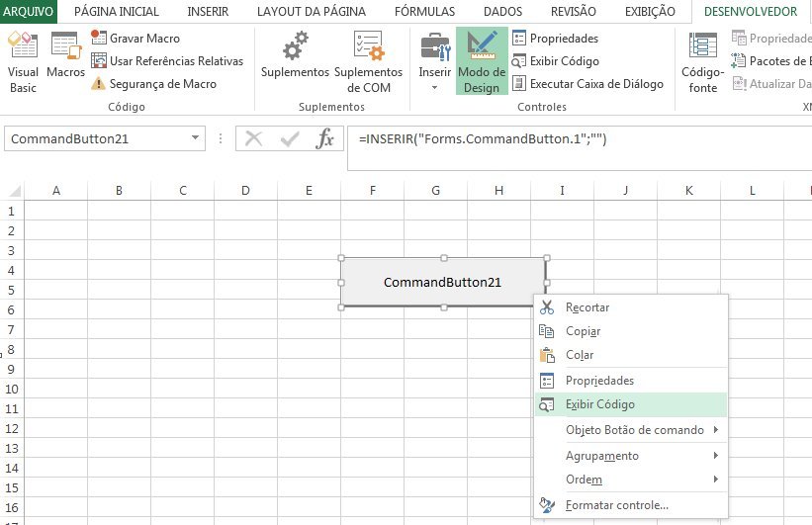
Task: Click Segurança de Macro warning icon
Action: pos(99,84)
